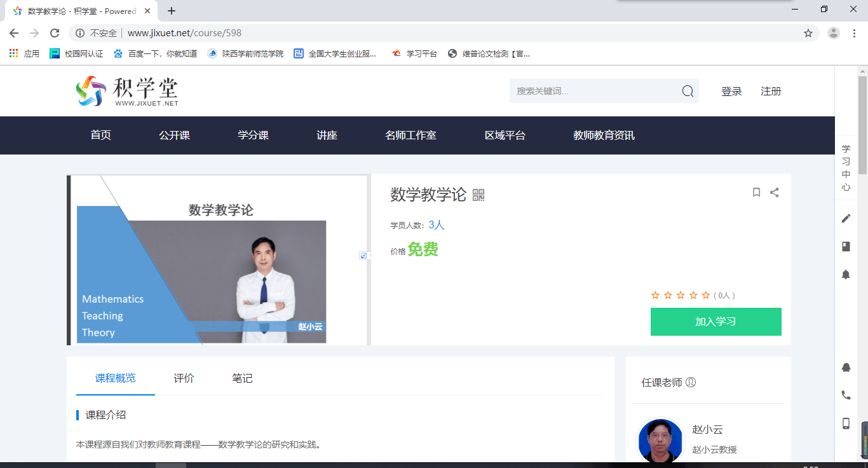868x468 pixels.
Task: Open 名师工作室 in navigation bar
Action: pyautogui.click(x=410, y=135)
